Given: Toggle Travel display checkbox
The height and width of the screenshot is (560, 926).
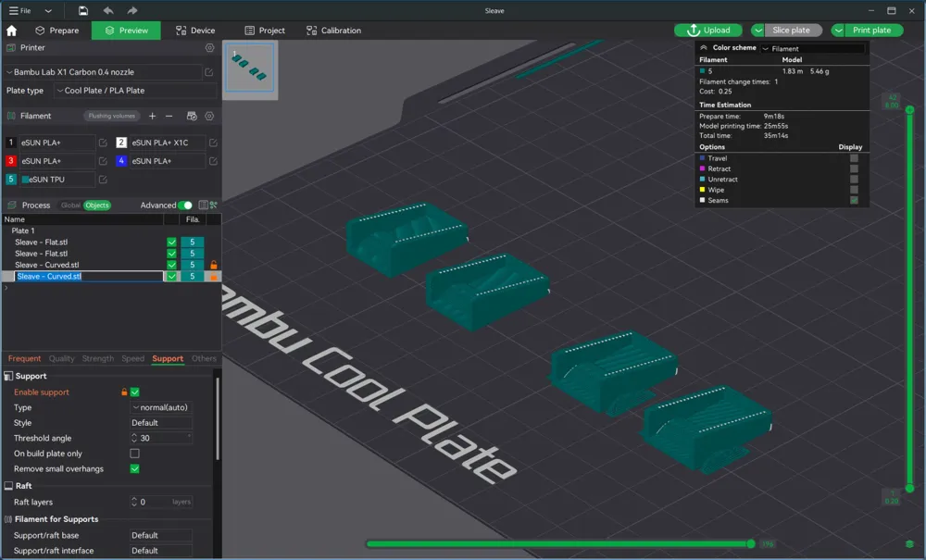Looking at the screenshot, I should coord(854,158).
